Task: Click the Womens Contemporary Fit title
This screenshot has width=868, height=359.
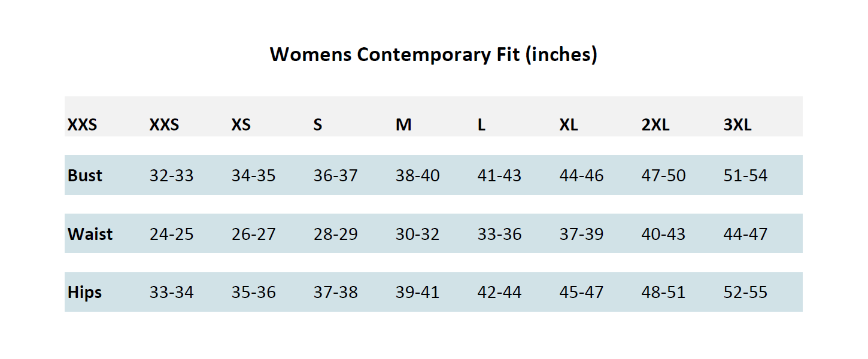Action: point(433,54)
